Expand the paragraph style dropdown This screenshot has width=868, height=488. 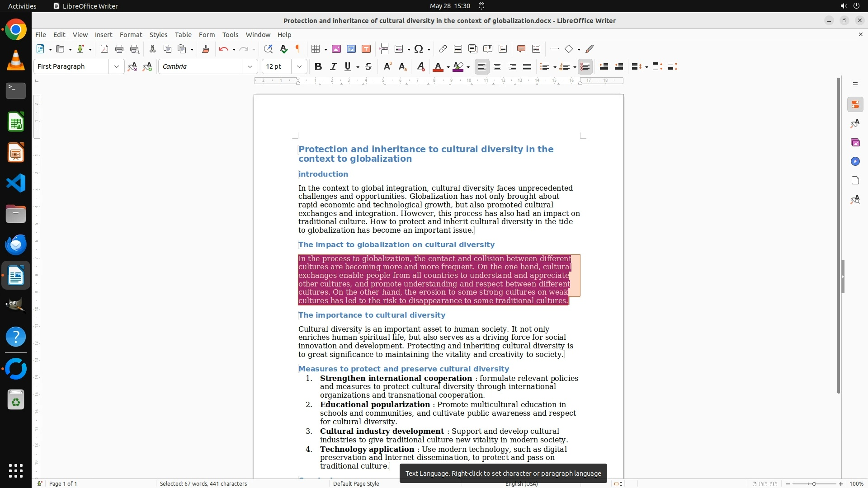click(x=116, y=66)
